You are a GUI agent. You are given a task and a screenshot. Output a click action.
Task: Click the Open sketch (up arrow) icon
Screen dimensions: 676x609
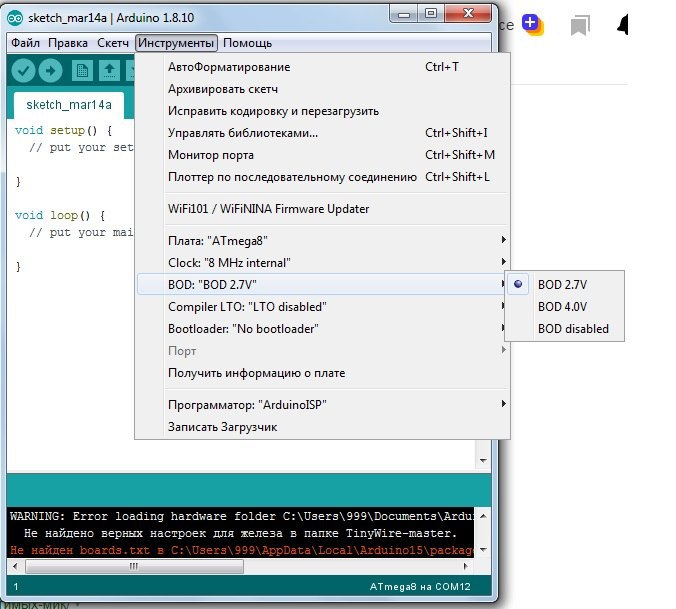110,71
